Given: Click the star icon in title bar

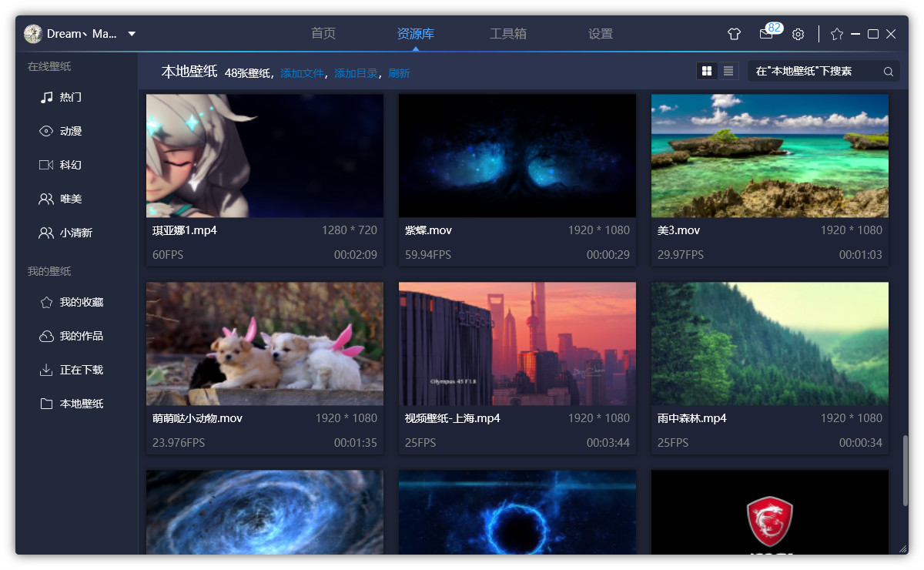Looking at the screenshot, I should [x=837, y=34].
